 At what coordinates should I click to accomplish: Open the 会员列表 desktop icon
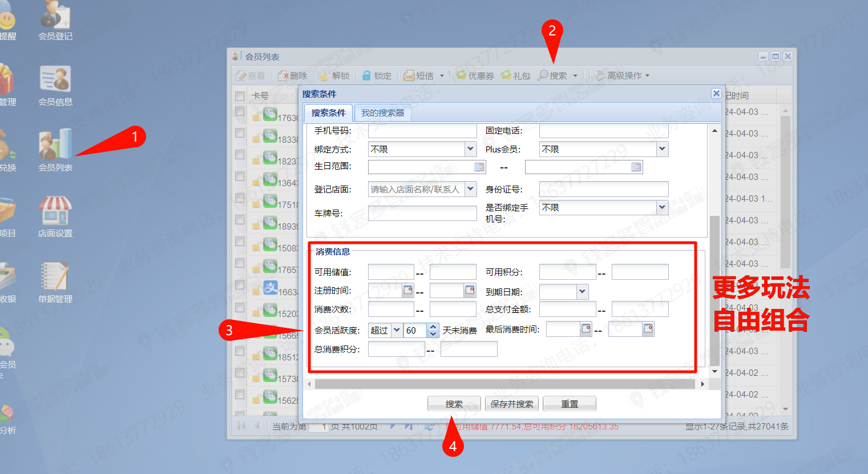pos(55,145)
